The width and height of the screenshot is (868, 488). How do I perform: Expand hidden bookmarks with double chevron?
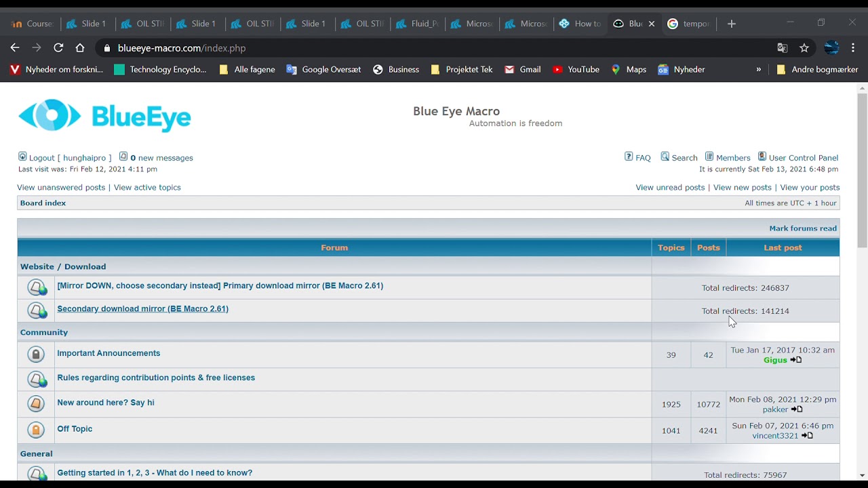pyautogui.click(x=759, y=69)
